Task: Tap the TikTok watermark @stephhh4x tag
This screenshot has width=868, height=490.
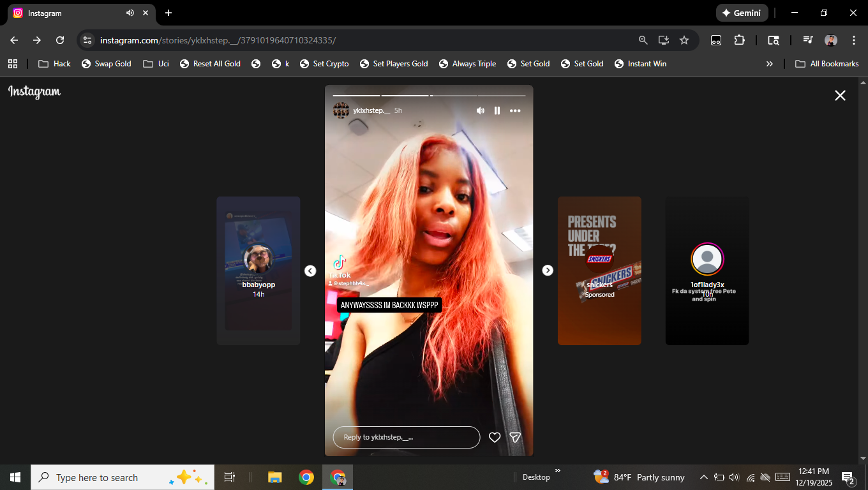Action: (348, 283)
